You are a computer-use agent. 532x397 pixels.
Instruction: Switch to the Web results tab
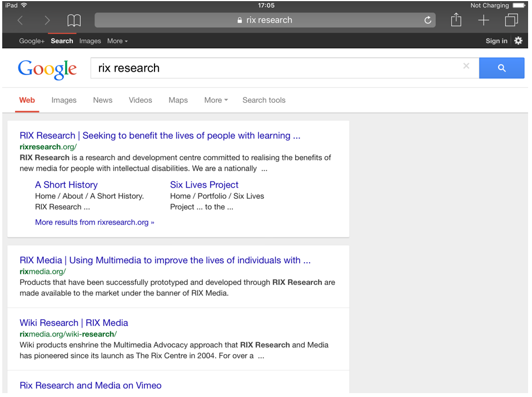point(27,100)
